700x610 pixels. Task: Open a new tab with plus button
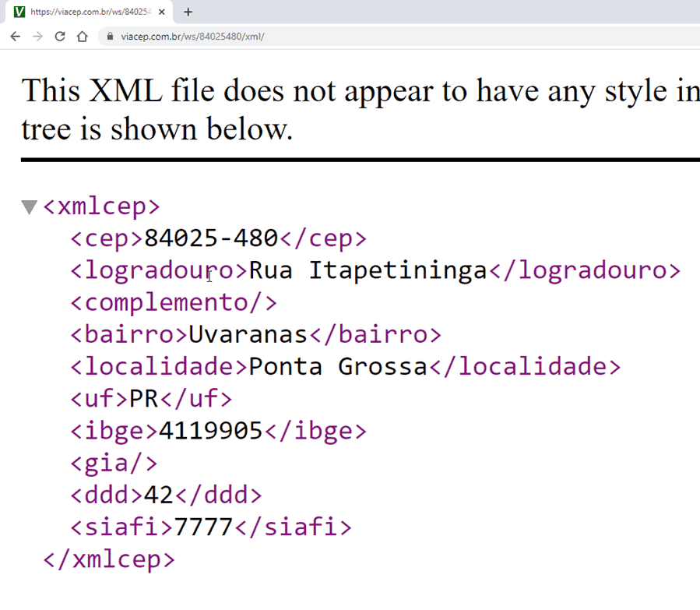(x=188, y=12)
